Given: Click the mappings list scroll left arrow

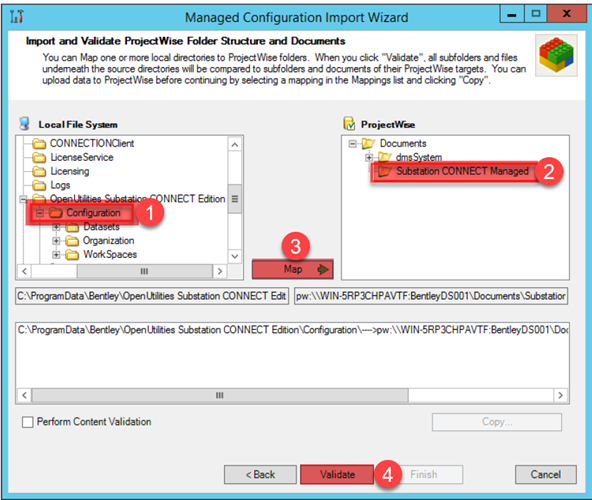Looking at the screenshot, I should click(25, 395).
